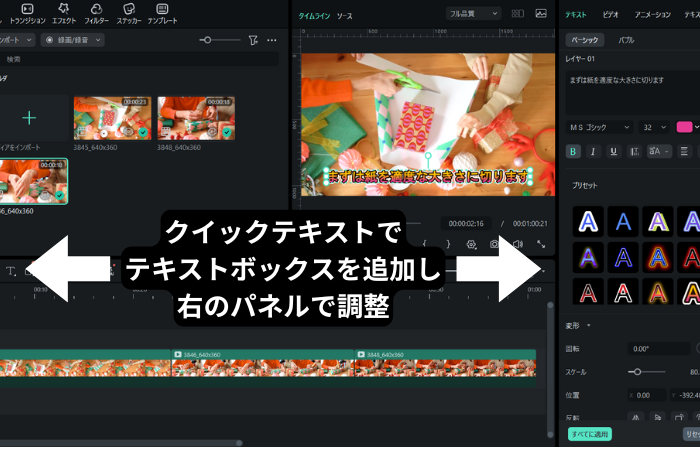Open the フル品質 preview quality dropdown
Image resolution: width=700 pixels, height=450 pixels.
click(473, 14)
